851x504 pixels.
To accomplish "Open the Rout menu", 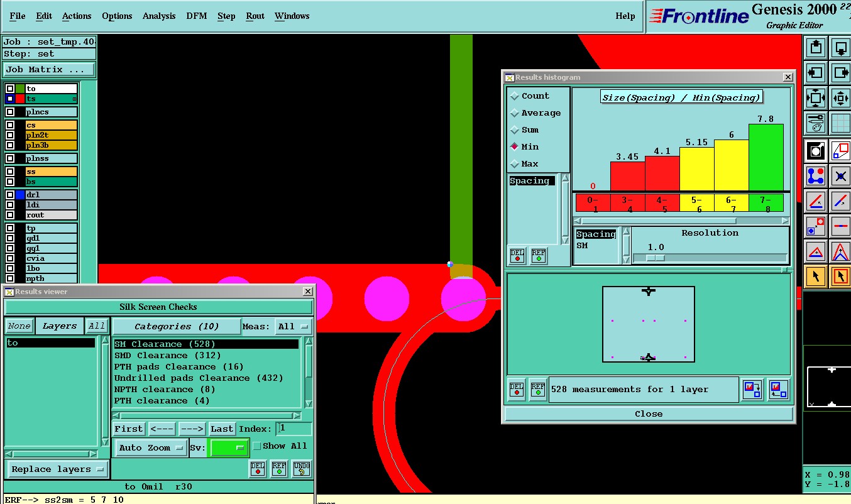I will (255, 16).
